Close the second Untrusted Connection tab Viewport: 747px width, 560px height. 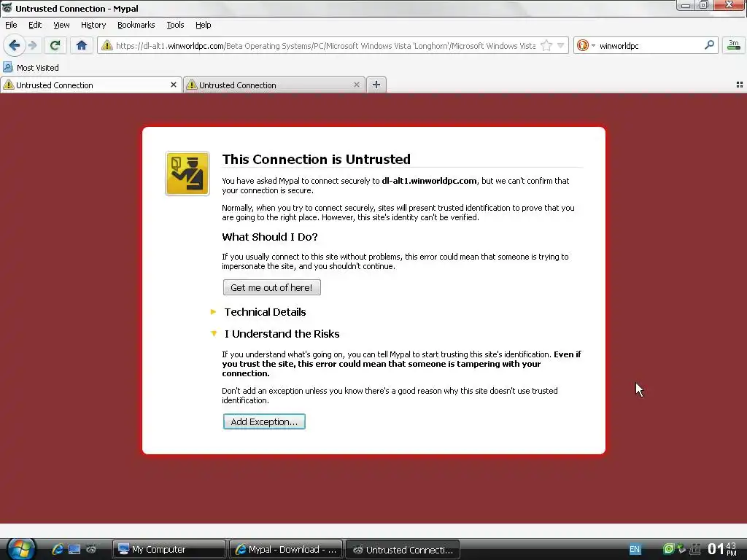pyautogui.click(x=356, y=85)
